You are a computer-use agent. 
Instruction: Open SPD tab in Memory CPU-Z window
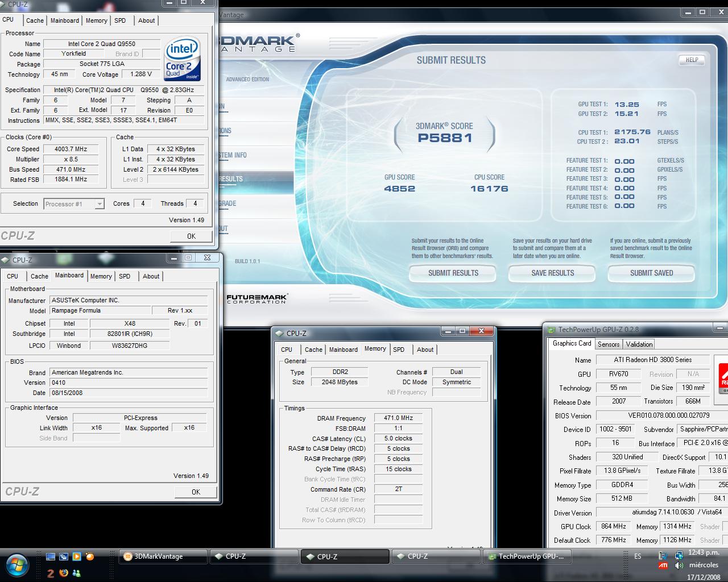(399, 350)
